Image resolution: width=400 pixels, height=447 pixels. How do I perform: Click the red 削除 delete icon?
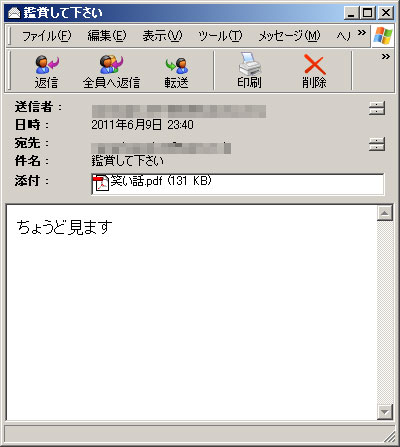tap(314, 64)
